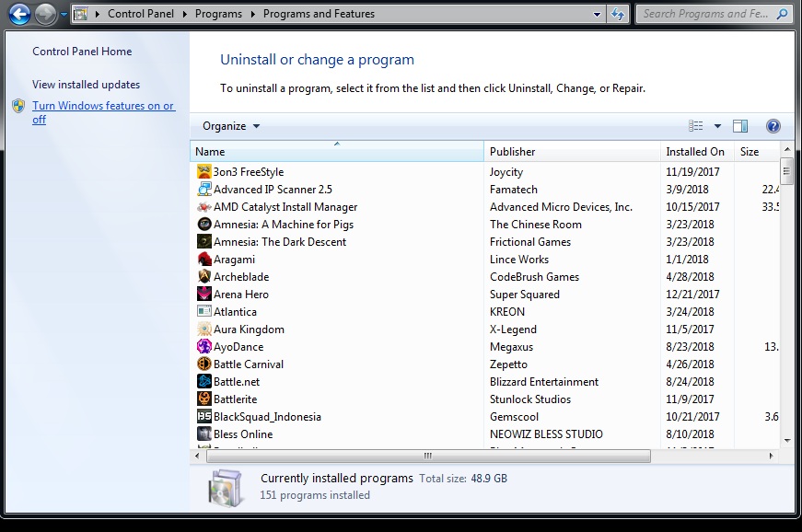The image size is (802, 532).
Task: Open Control Panel Home link
Action: coord(82,52)
